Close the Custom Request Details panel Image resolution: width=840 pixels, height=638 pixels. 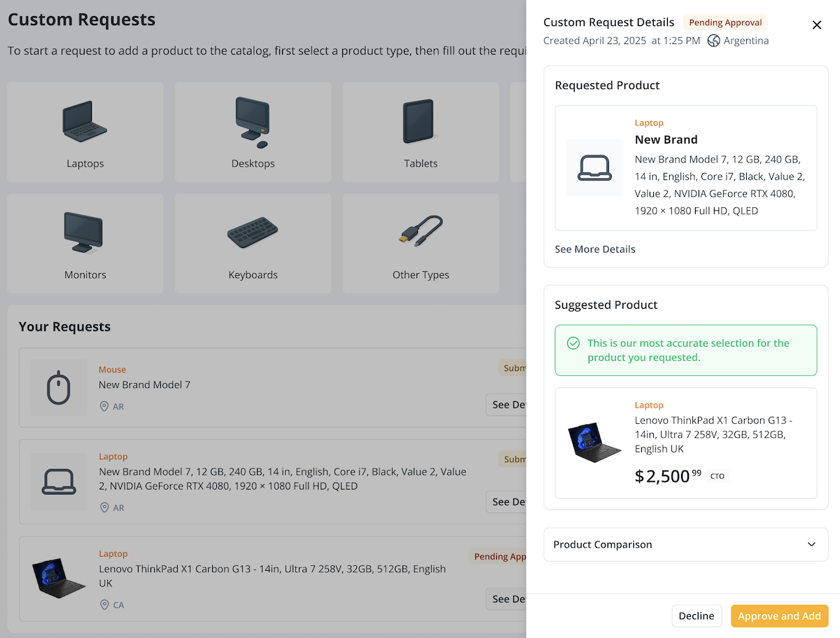pos(816,25)
